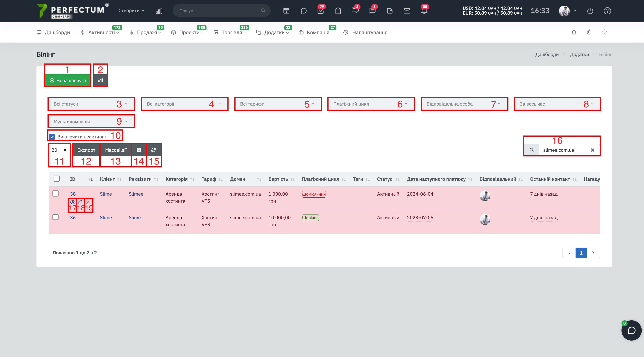Check the row checkbox for ID 36
This screenshot has width=644, height=357.
55,217
